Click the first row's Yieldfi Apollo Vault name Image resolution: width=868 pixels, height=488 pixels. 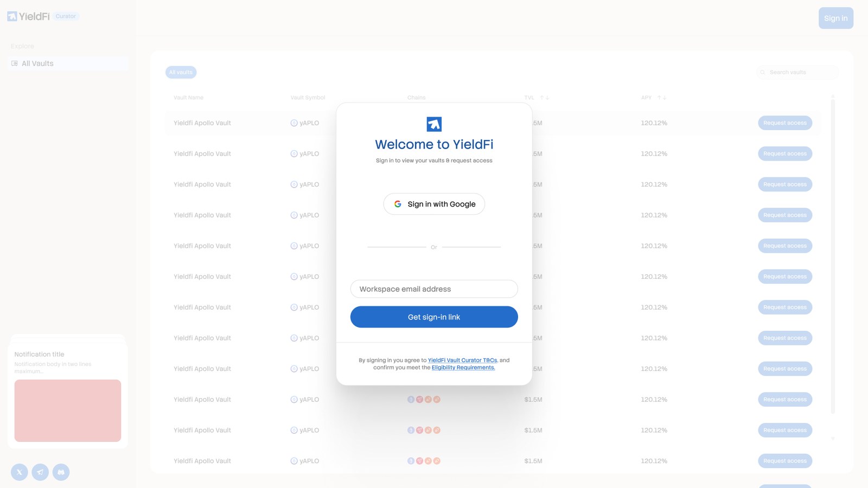(x=202, y=123)
